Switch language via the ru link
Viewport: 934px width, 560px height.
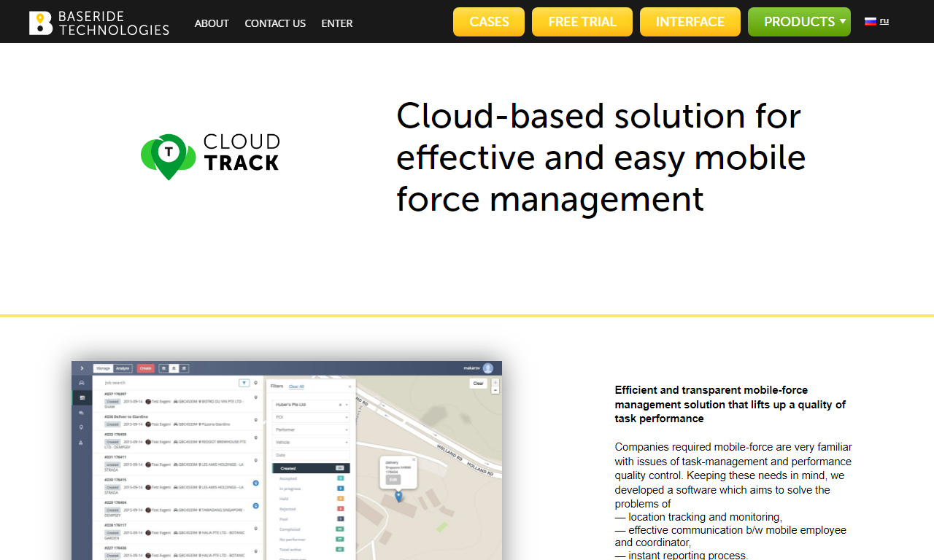(884, 20)
